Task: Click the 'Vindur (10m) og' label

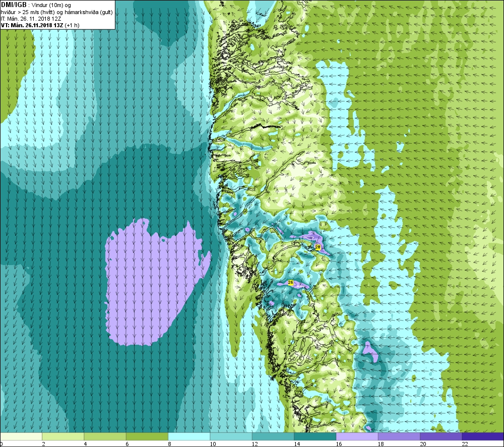Action: click(x=51, y=5)
